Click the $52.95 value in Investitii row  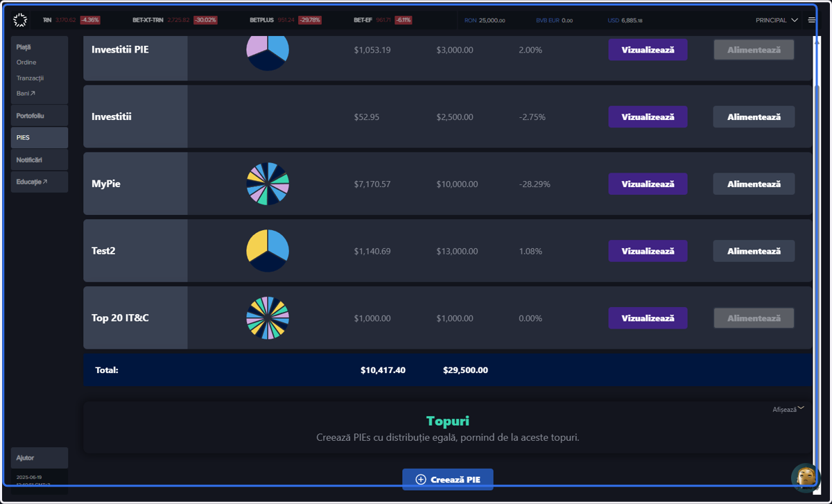pos(367,116)
